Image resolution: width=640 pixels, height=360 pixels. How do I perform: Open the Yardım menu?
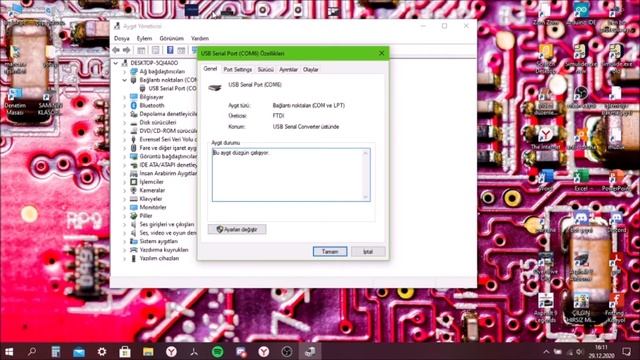200,38
